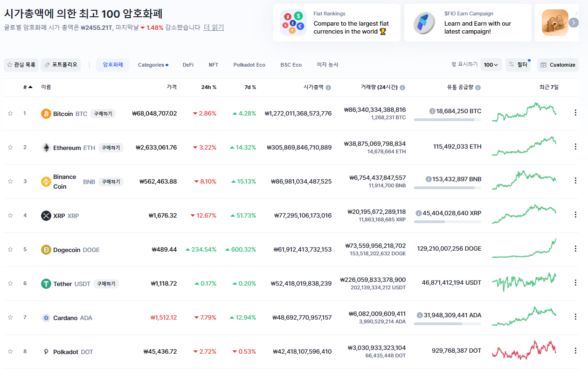Star Ethereum to add to watchlist
The image size is (588, 369).
pos(10,148)
